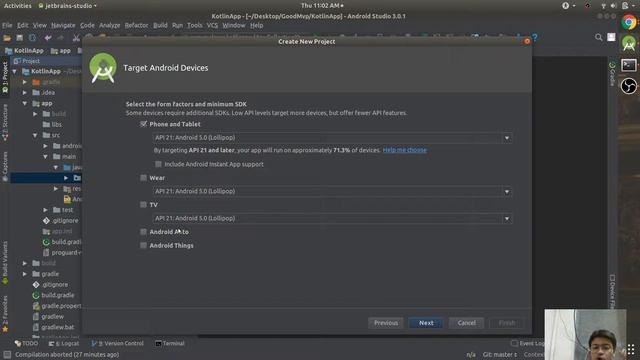Click the network icon in top bar
This screenshot has width=640, height=360.
click(x=603, y=6)
